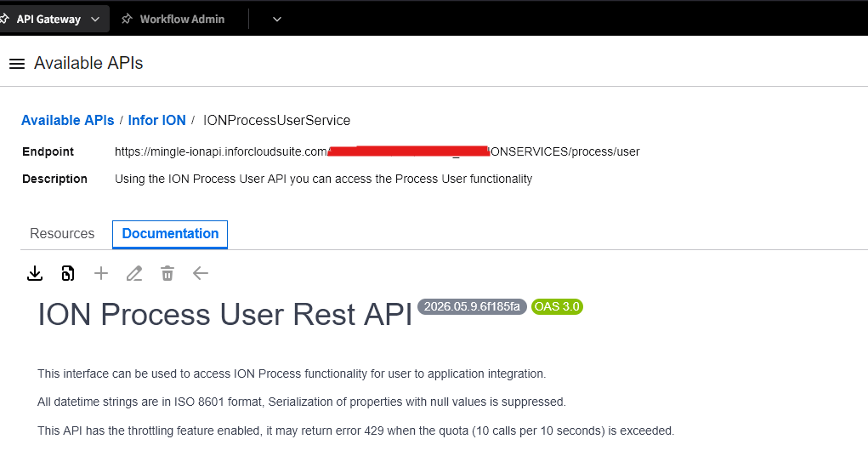The width and height of the screenshot is (868, 462).
Task: Click the pin icon beside API Gateway
Action: pyautogui.click(x=4, y=19)
